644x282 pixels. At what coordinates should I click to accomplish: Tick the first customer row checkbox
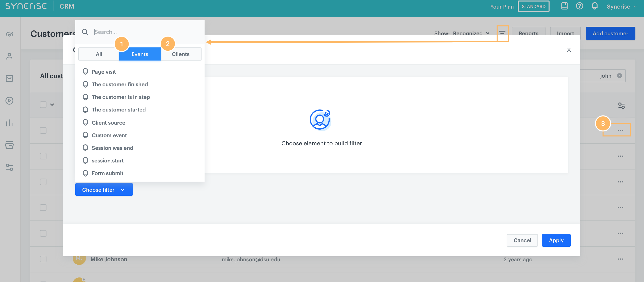coord(43,130)
